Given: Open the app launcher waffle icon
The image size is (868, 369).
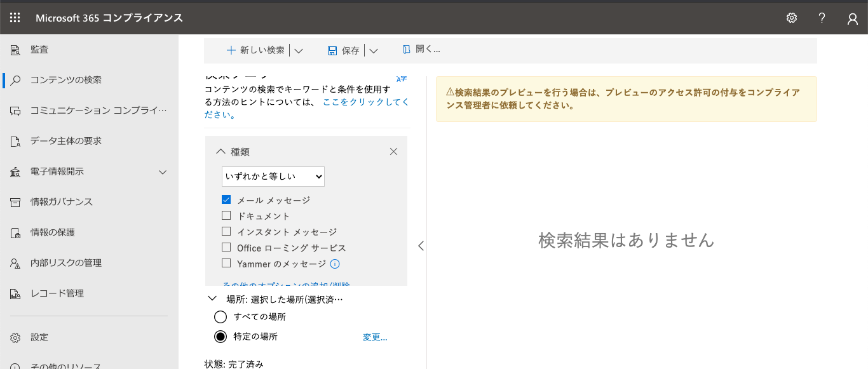Looking at the screenshot, I should coord(15,18).
